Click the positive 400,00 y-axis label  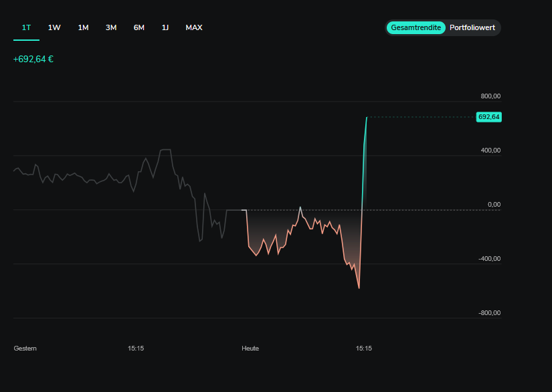coord(489,150)
